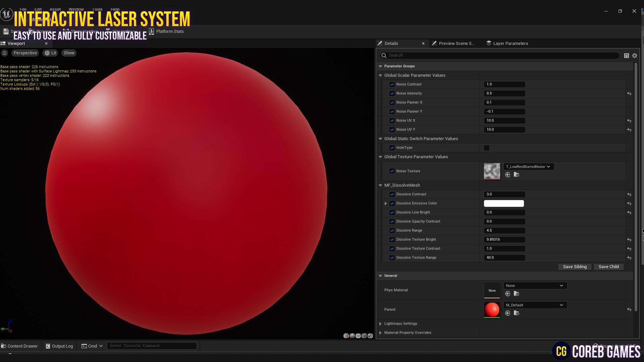Open viewport options hamburger menu
Image resolution: width=644 pixels, height=362 pixels.
point(5,53)
